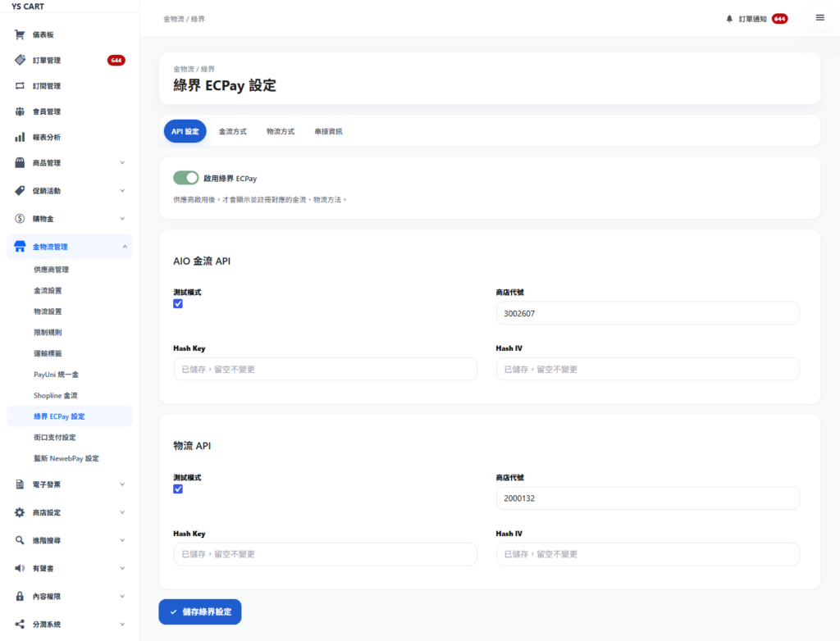Click the member management people icon
This screenshot has width=840, height=641.
(20, 111)
